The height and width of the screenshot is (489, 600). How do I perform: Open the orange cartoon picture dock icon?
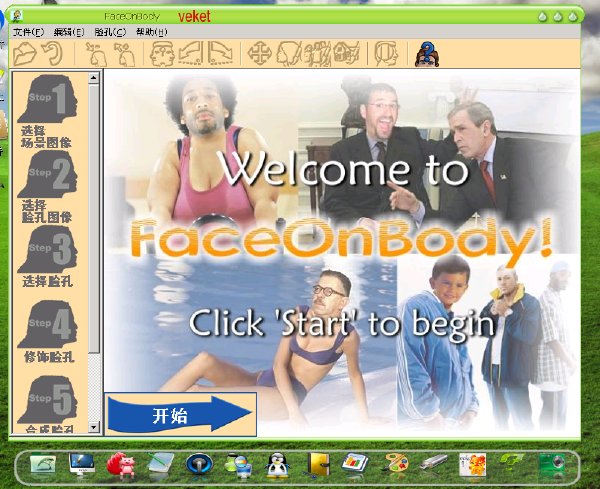(x=473, y=465)
